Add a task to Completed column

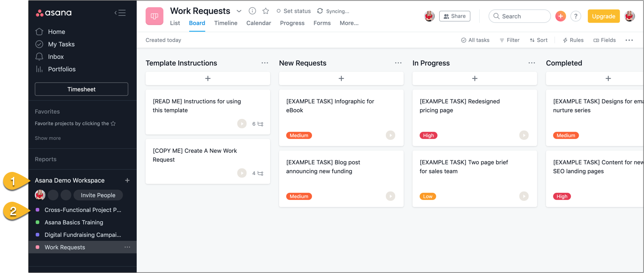point(595,78)
